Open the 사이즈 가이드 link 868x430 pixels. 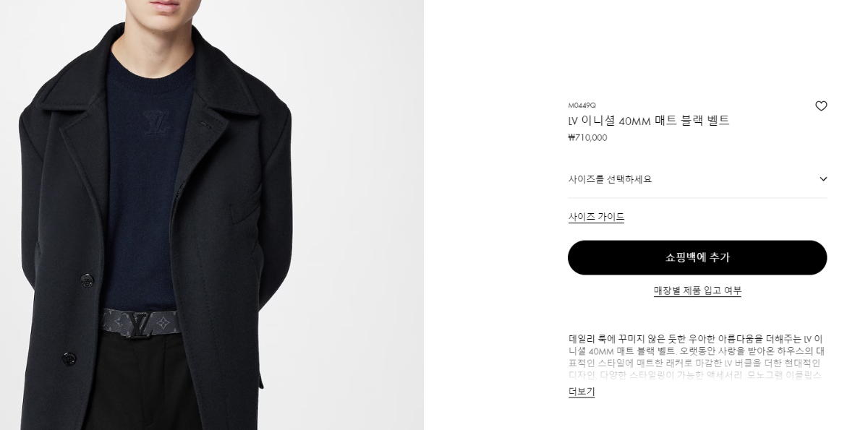click(596, 217)
